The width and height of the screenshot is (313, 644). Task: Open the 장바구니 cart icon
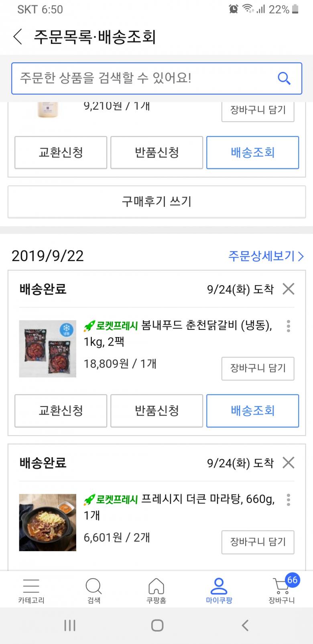click(281, 591)
